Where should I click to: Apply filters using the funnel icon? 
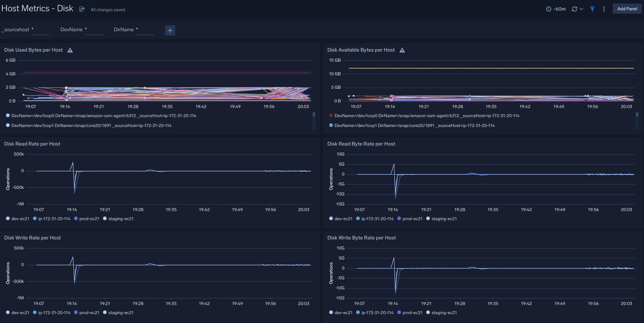592,9
